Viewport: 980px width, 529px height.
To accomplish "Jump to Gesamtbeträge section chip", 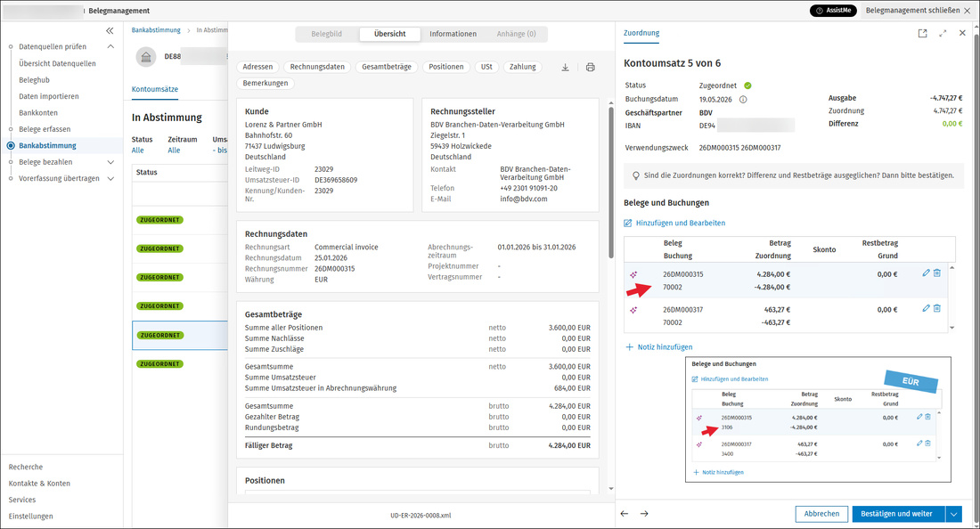I will (387, 67).
